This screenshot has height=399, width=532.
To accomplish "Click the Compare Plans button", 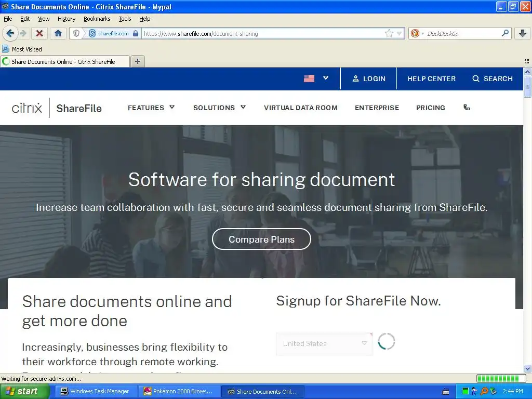I will (x=261, y=239).
